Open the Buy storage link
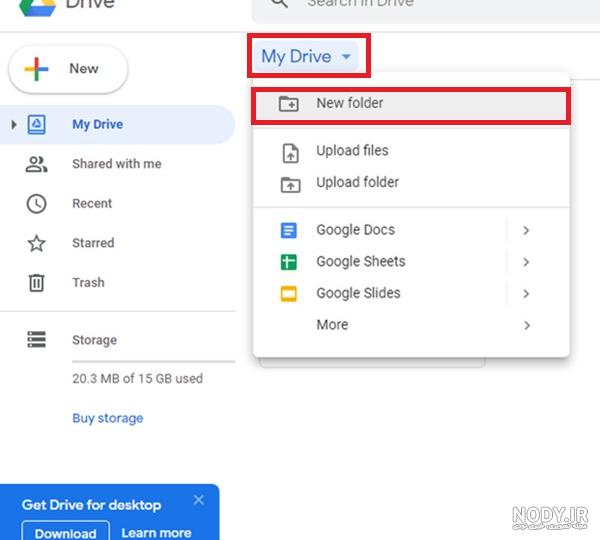600x540 pixels. coord(108,418)
